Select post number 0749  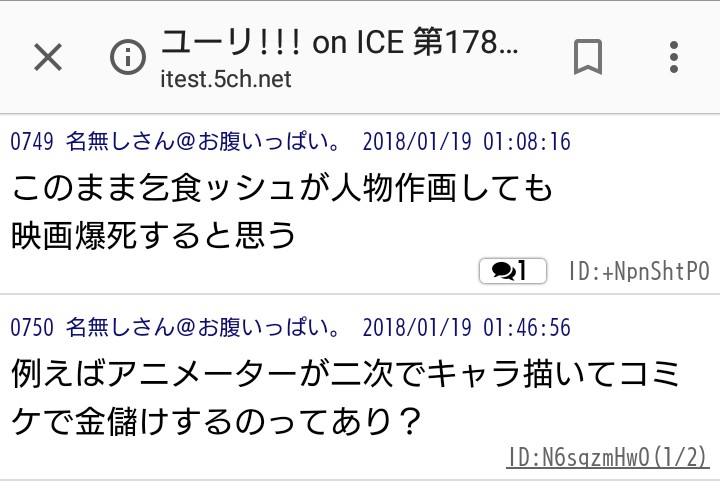[32, 142]
